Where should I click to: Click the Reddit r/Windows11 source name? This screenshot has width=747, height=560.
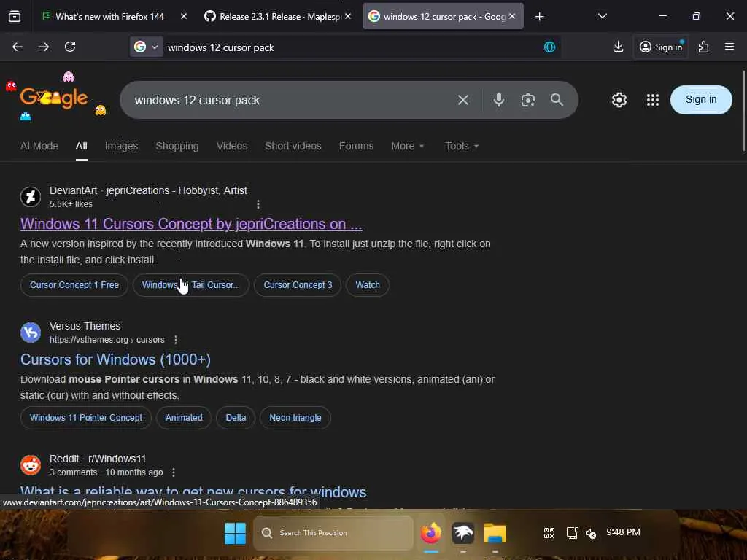click(x=98, y=459)
